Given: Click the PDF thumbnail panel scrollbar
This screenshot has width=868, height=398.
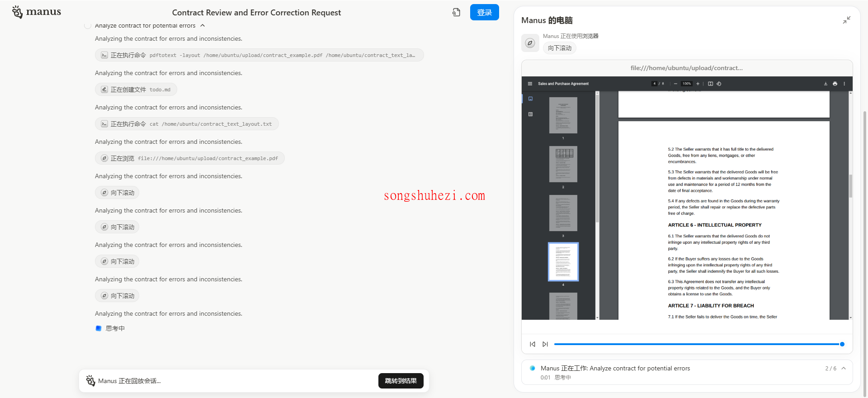Looking at the screenshot, I should coord(597,158).
